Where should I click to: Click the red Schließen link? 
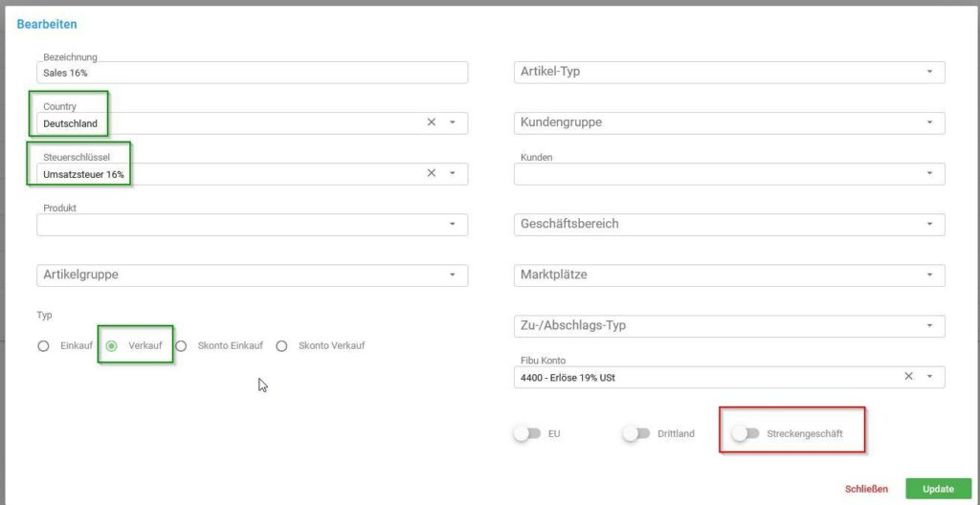click(866, 489)
